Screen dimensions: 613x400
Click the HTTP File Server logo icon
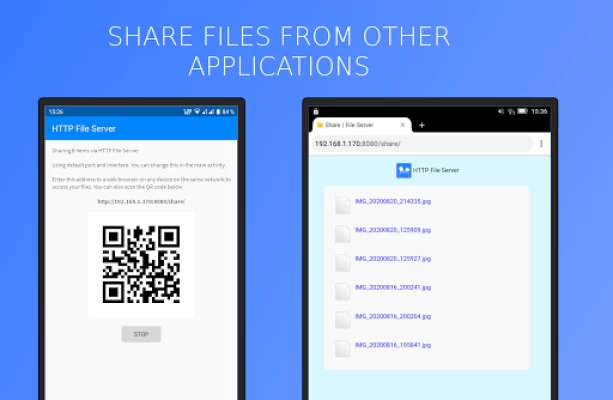pos(403,171)
